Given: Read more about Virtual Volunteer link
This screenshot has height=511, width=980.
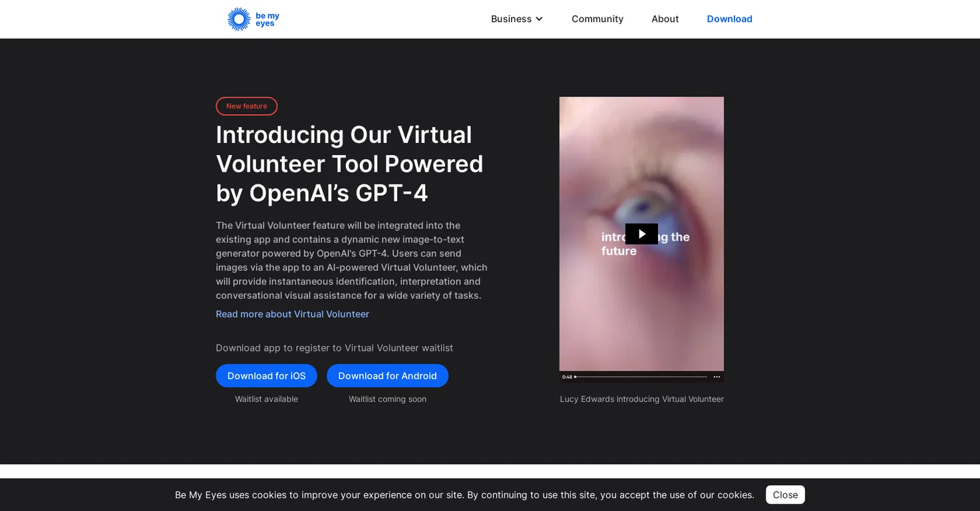Looking at the screenshot, I should pyautogui.click(x=292, y=314).
